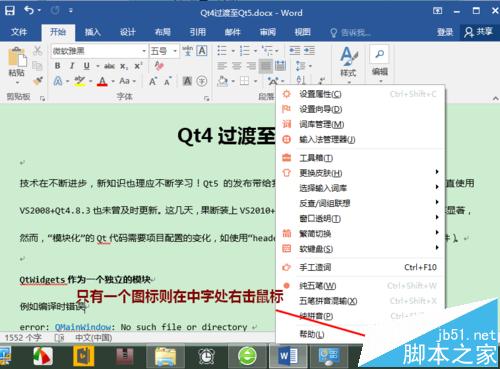Expand the 更换皮肤(H) submenu
Screen dimensions: 500x369
pos(360,173)
